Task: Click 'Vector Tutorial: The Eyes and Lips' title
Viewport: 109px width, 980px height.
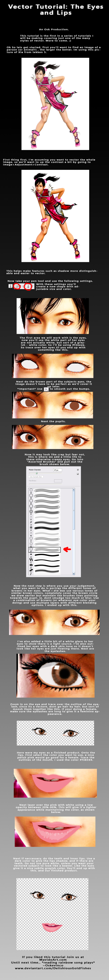Action: click(x=56, y=10)
